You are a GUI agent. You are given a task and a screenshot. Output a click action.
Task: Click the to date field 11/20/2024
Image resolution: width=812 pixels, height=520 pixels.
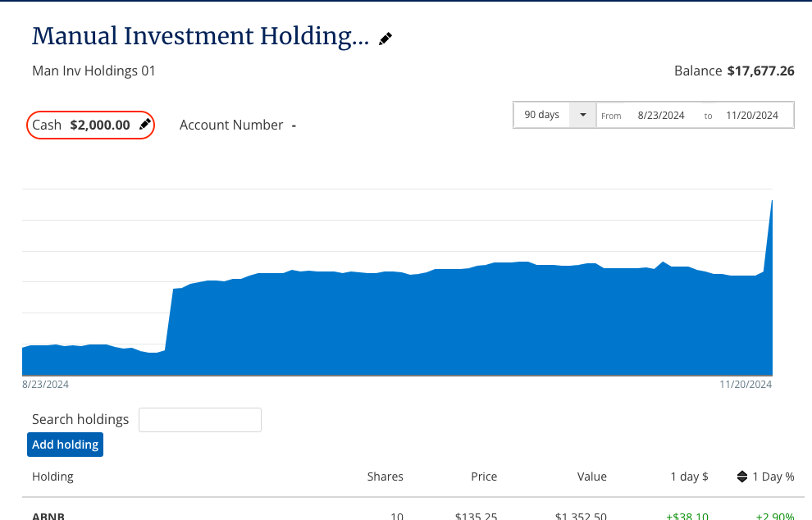pos(752,116)
